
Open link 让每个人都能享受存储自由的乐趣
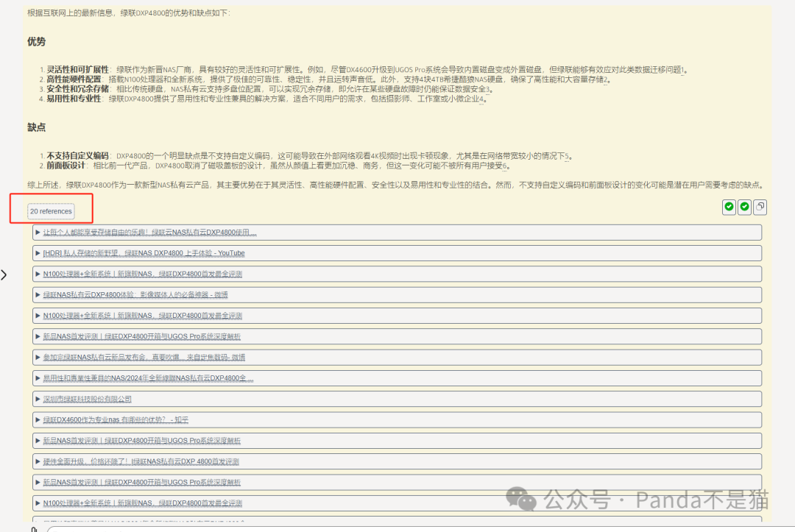149,233
